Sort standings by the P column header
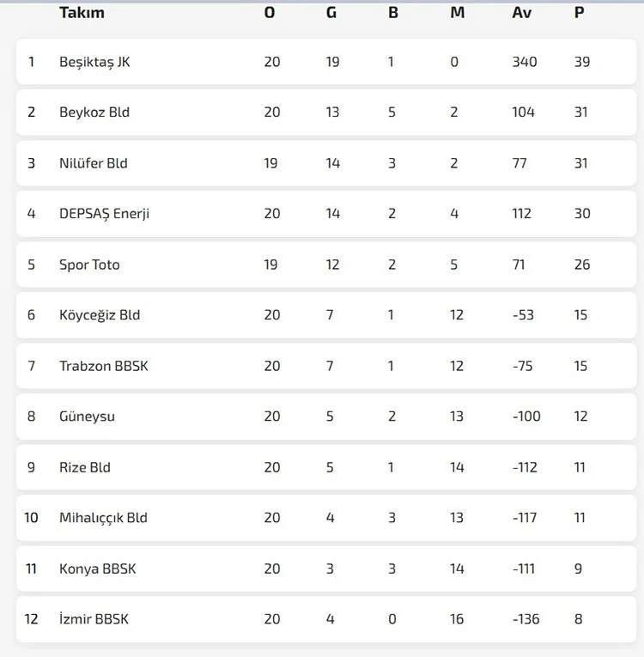Screen dimensions: 644x657 coord(579,13)
